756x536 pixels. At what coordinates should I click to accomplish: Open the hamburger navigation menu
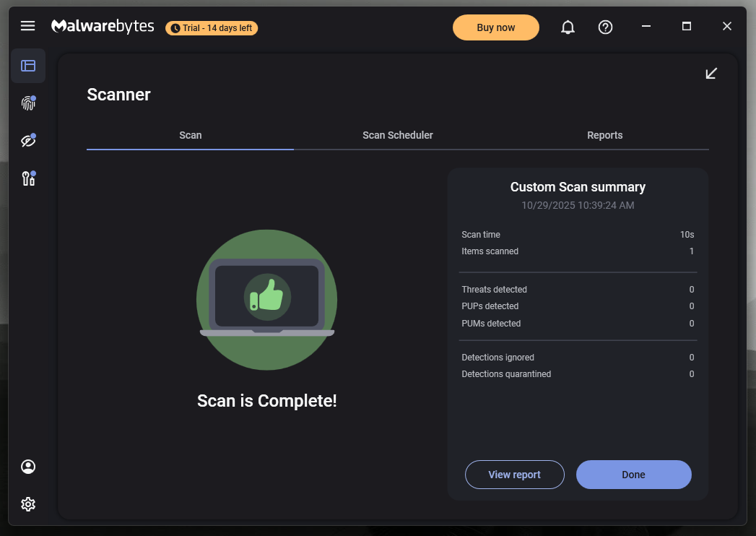(x=28, y=26)
